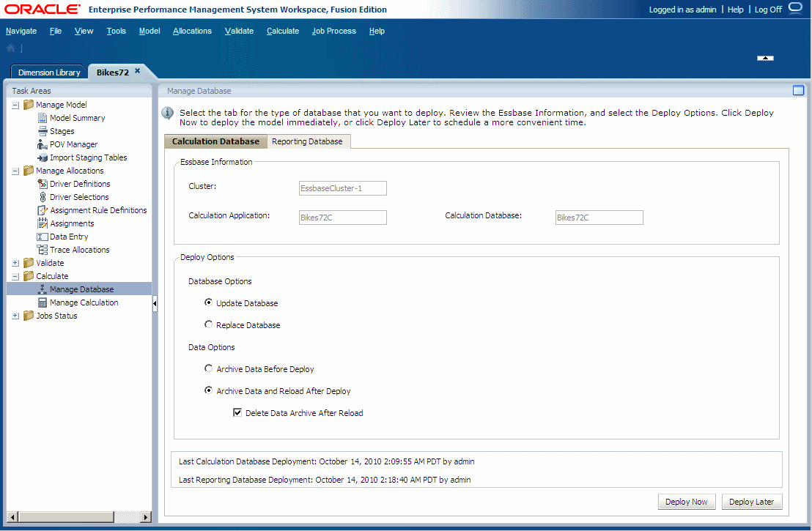812x531 pixels.
Task: Click inside the Calculation Application field
Action: tap(342, 217)
